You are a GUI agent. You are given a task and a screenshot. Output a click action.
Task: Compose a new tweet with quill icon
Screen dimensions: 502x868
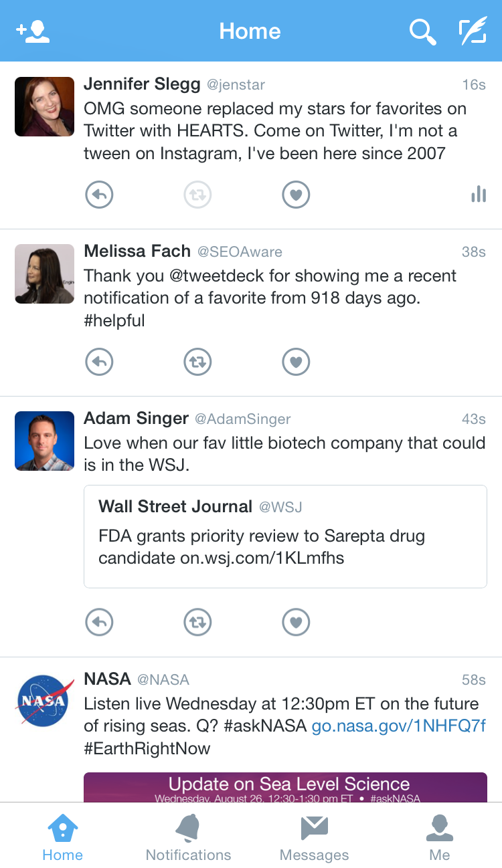point(473,31)
